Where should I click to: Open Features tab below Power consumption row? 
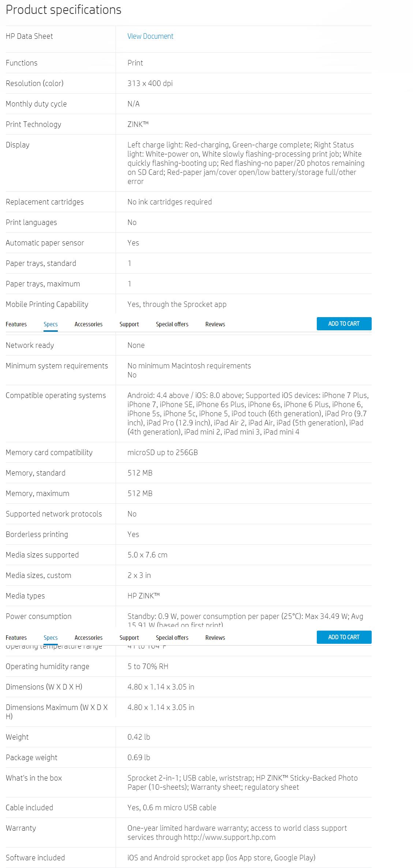point(16,638)
